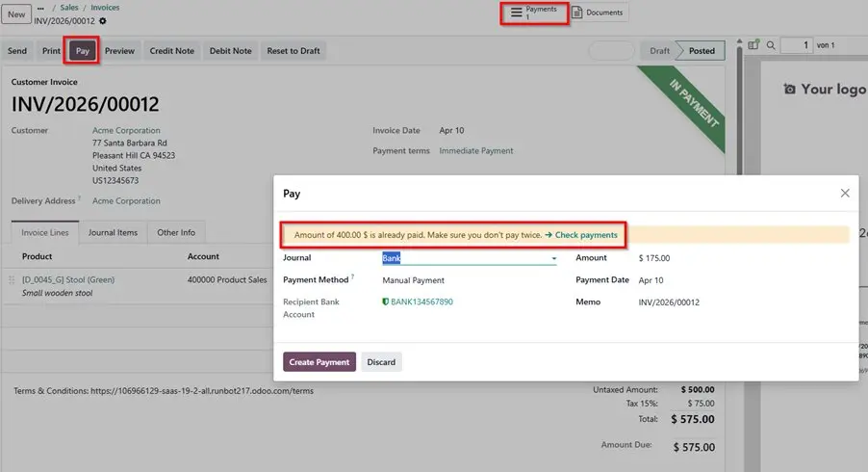The image size is (868, 472).
Task: Click the drag handle on Stool line
Action: pos(13,280)
